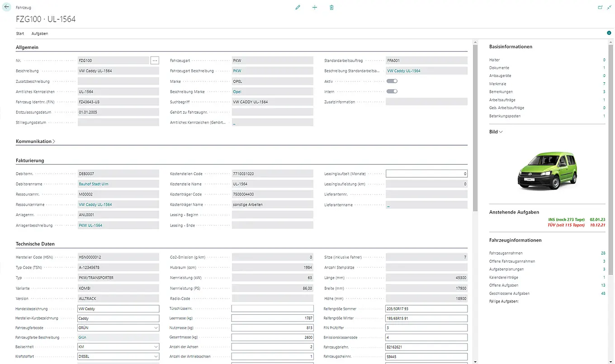The width and height of the screenshot is (615, 364).
Task: Open page in new window icon
Action: point(600,8)
